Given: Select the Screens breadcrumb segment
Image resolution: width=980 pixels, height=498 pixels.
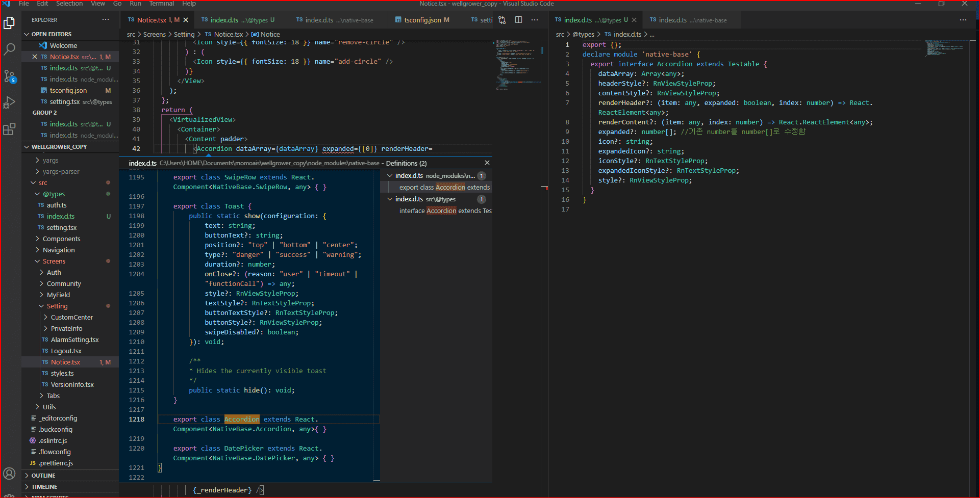Looking at the screenshot, I should pyautogui.click(x=154, y=34).
